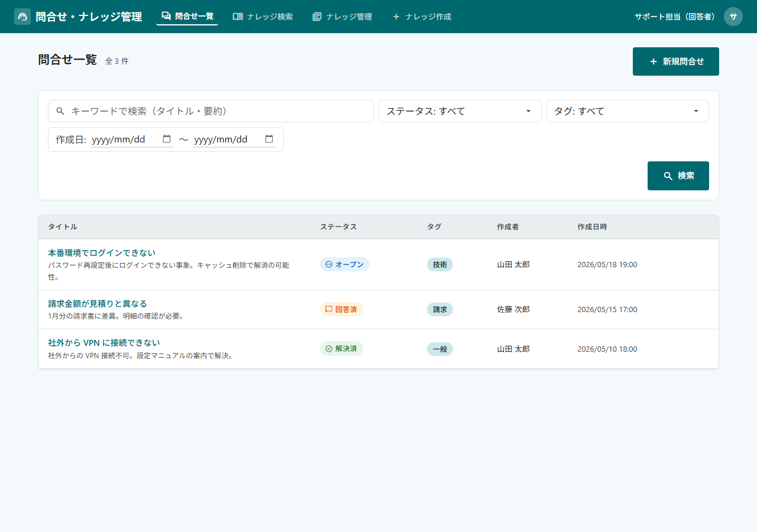Click the 請求 tag chip
The height and width of the screenshot is (532, 757).
(x=440, y=309)
